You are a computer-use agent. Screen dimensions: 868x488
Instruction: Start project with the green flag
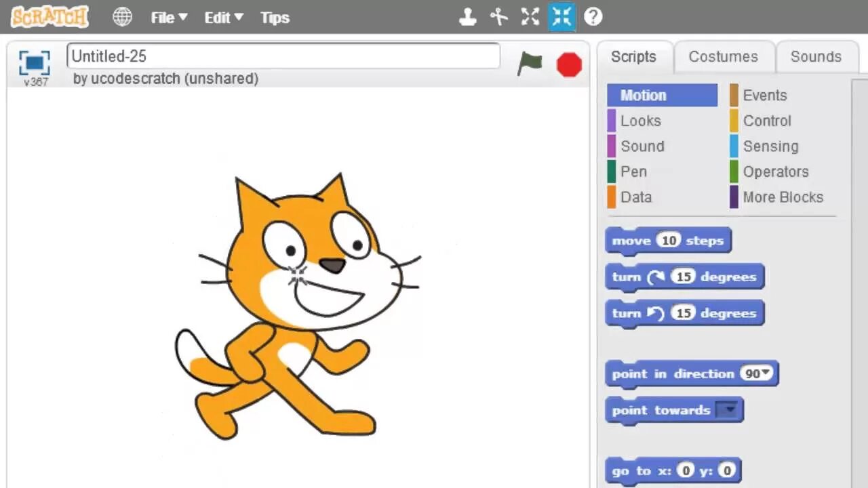(x=530, y=64)
